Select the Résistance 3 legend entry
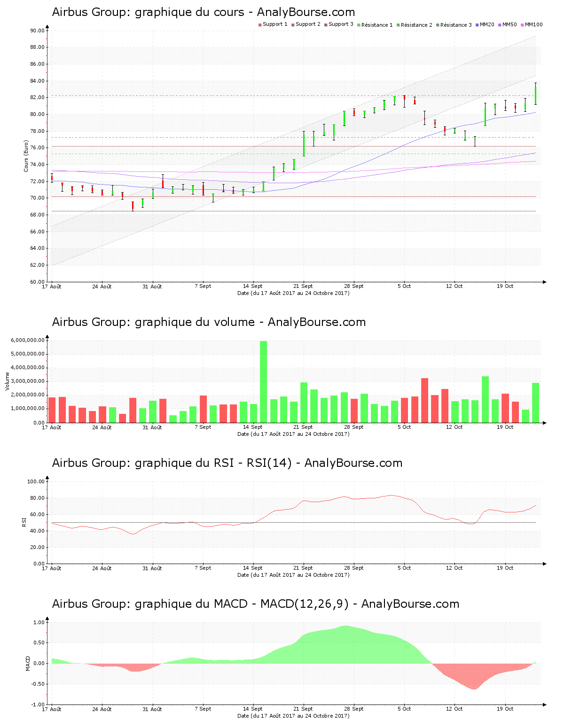564x728 pixels. pos(454,25)
